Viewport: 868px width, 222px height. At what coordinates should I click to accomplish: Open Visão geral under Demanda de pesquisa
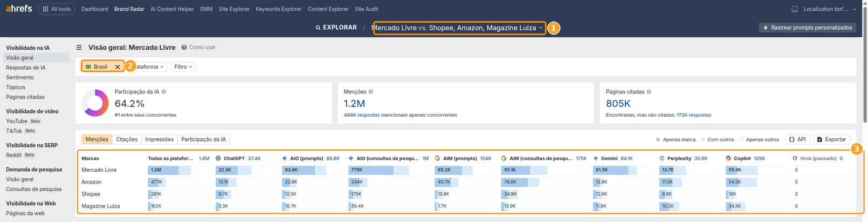[19, 179]
